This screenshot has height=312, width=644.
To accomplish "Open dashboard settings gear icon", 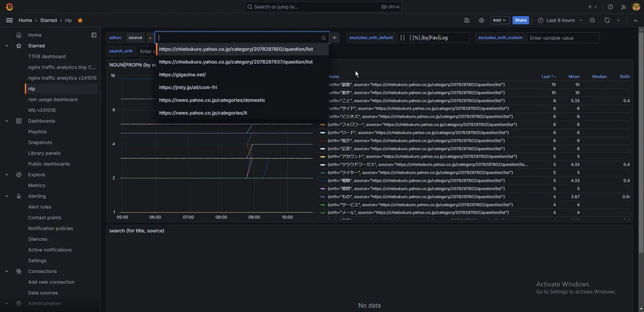I will pyautogui.click(x=481, y=20).
